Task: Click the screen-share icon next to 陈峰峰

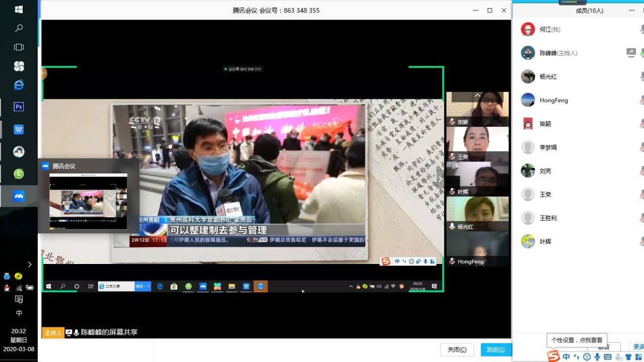Action: point(631,52)
